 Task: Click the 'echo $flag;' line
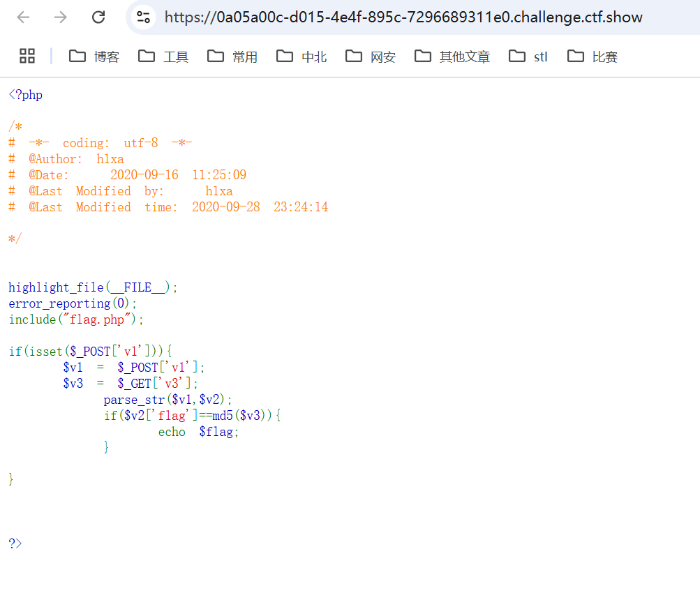[x=199, y=432]
